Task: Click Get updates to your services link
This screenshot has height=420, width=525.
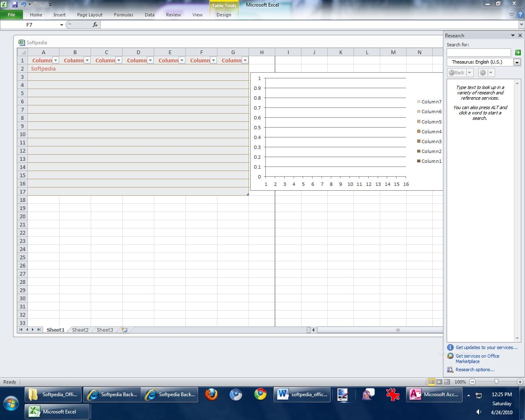Action: pos(486,347)
